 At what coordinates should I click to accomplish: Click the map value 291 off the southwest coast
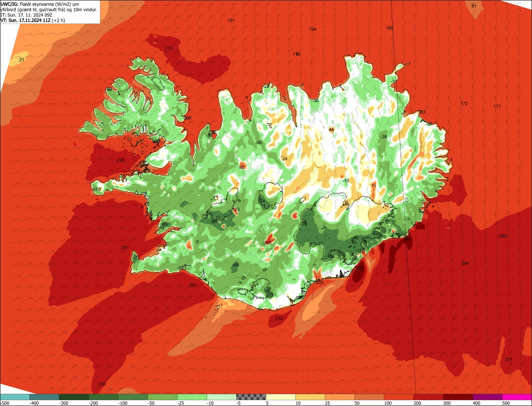[x=193, y=285]
